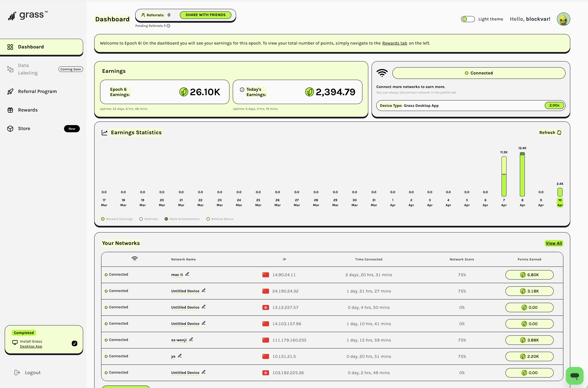Edit name of device 24.190.24.32
This screenshot has width=588, height=388.
click(204, 290)
